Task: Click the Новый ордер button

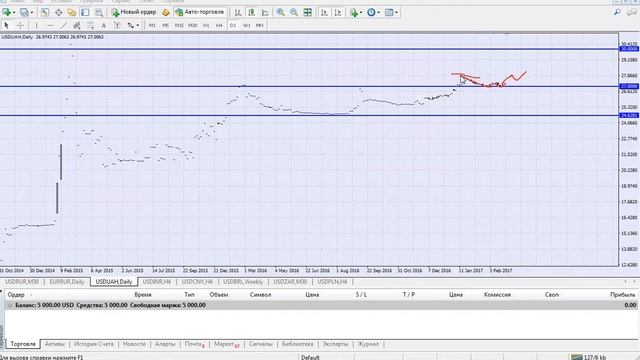Action: click(134, 13)
